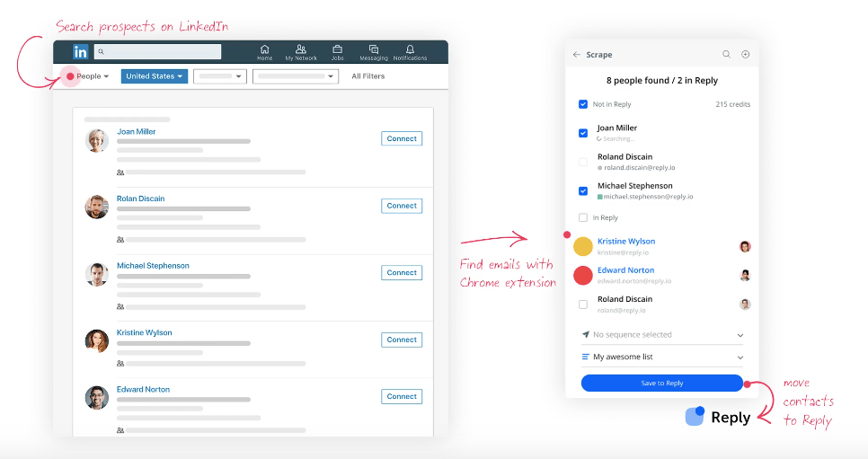
Task: Click Kristine Wylson's avatar in LinkedIn list
Action: click(96, 341)
